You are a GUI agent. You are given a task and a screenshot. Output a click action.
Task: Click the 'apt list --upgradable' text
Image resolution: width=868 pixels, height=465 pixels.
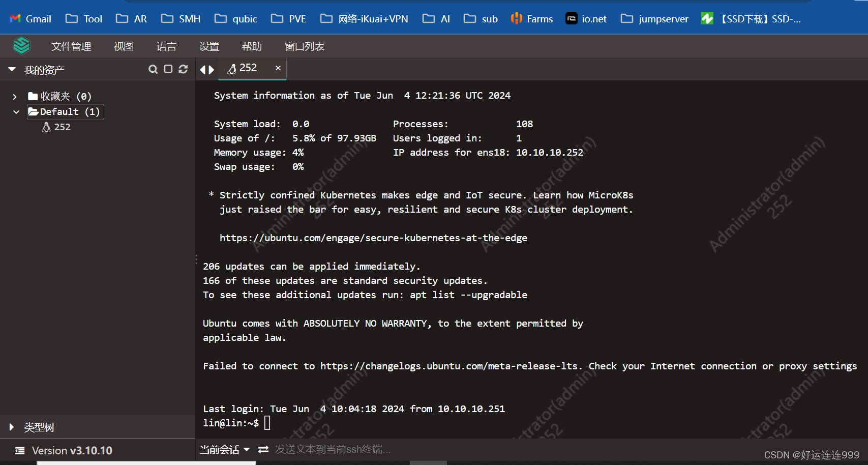coord(469,295)
